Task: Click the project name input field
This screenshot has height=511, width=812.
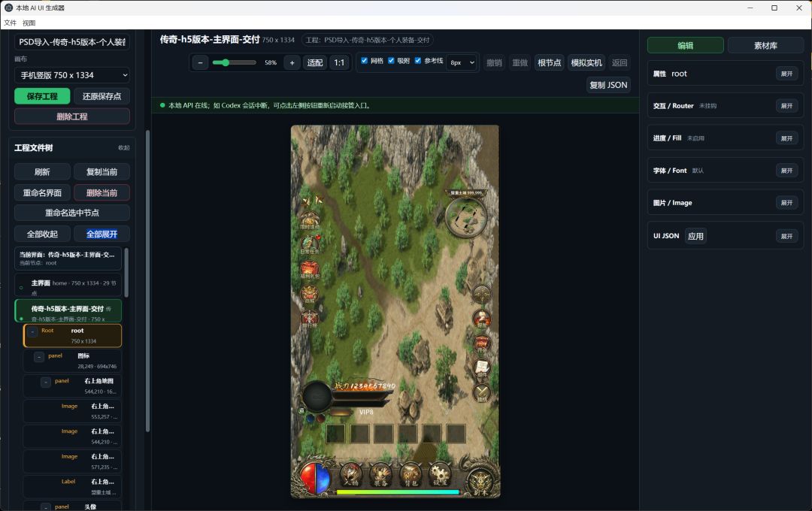Action: (x=72, y=42)
